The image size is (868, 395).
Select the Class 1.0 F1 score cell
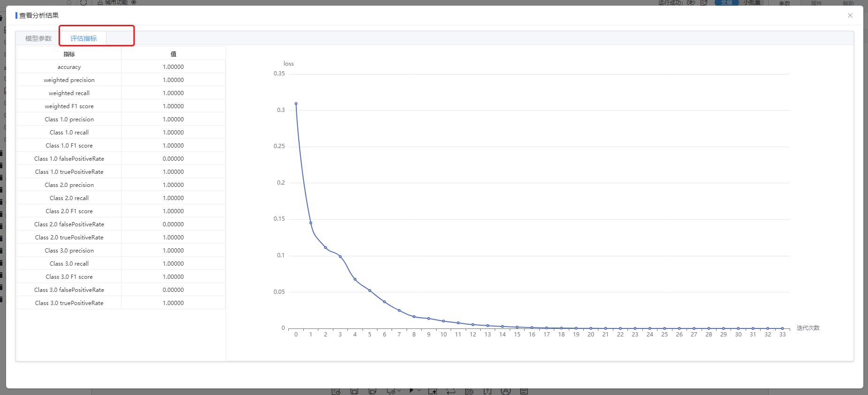[x=69, y=146]
